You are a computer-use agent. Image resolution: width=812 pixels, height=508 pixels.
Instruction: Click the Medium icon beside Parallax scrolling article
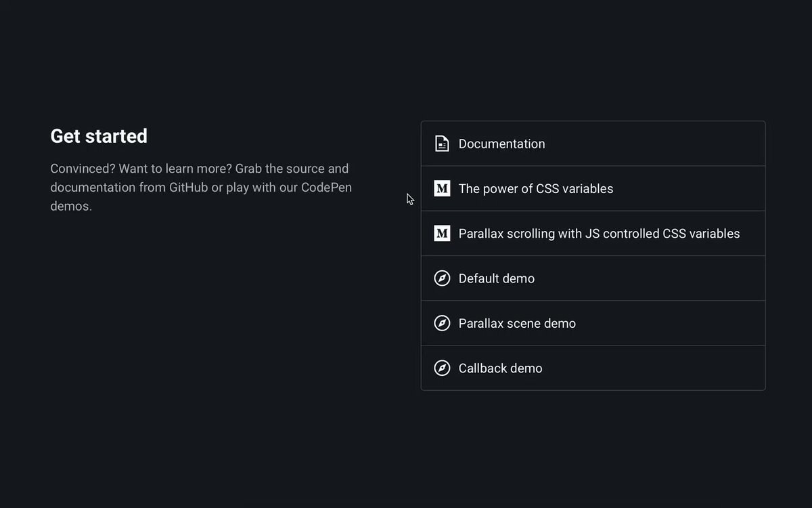[x=442, y=234]
